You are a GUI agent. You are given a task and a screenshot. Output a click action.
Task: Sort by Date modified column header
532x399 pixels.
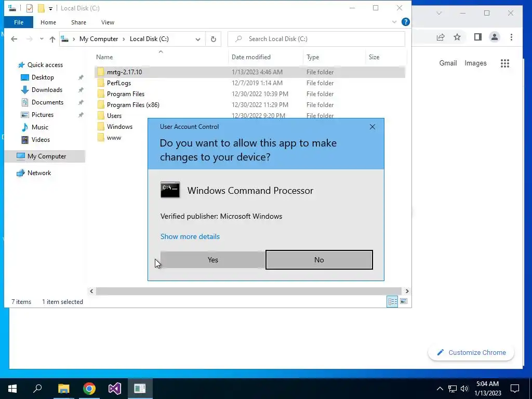[x=251, y=57]
